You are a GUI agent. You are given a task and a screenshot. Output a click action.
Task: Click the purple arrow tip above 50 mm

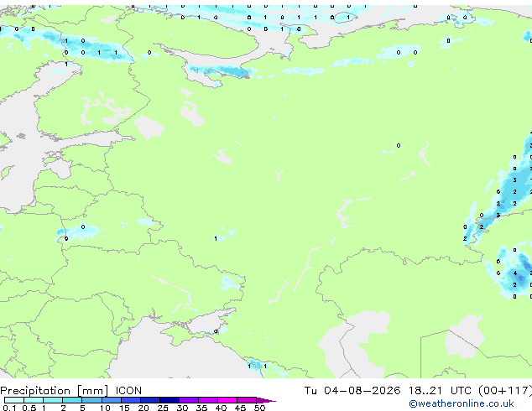pyautogui.click(x=266, y=400)
